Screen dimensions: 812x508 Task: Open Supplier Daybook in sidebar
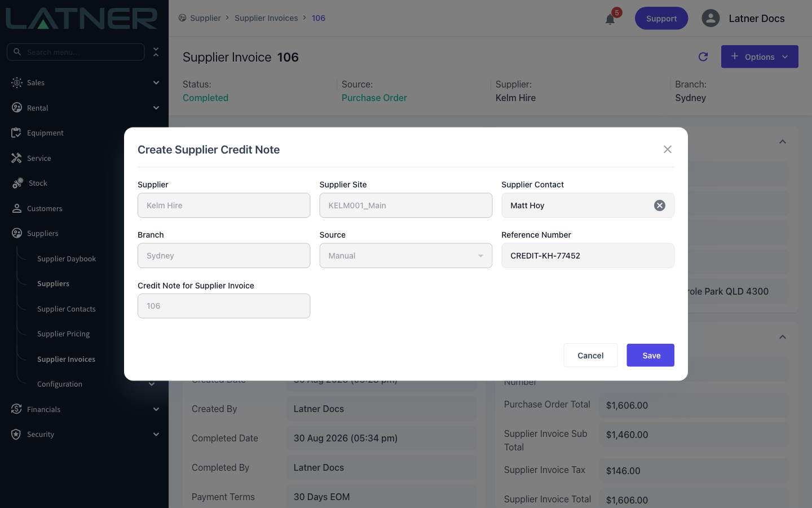pos(67,259)
